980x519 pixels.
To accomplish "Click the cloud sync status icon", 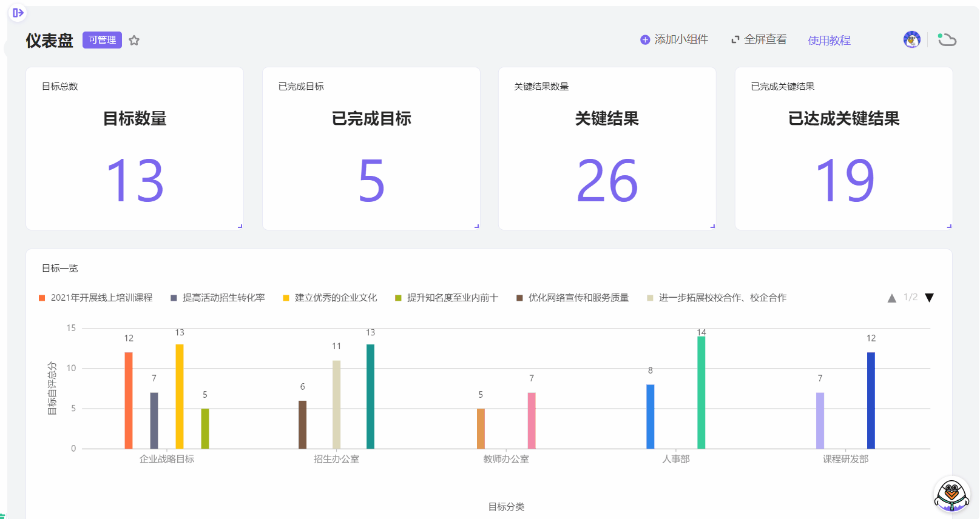I will tap(947, 40).
